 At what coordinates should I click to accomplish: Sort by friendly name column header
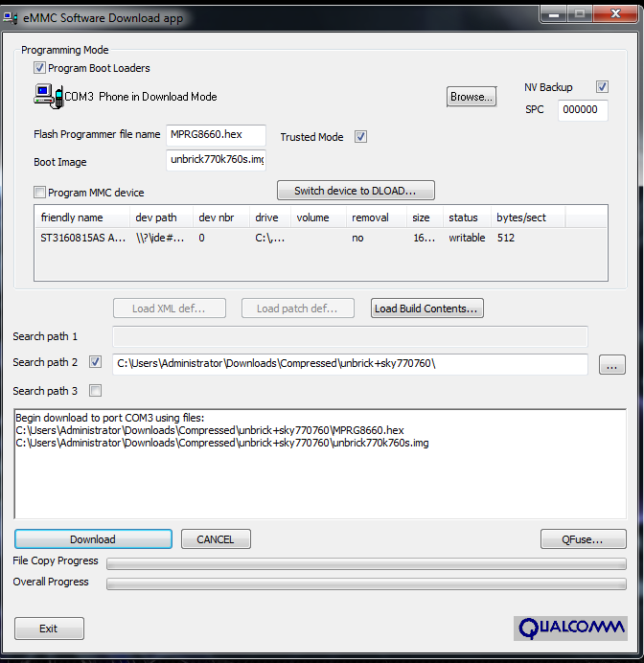[x=82, y=217]
